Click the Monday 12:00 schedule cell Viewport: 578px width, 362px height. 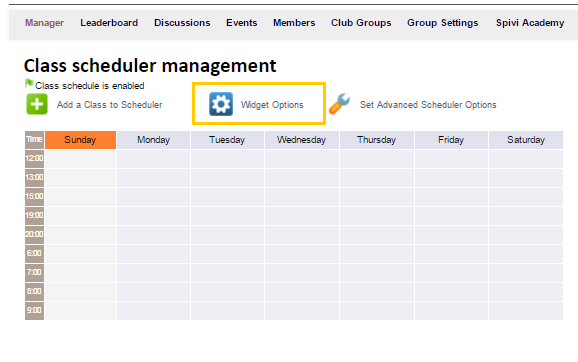tap(153, 159)
